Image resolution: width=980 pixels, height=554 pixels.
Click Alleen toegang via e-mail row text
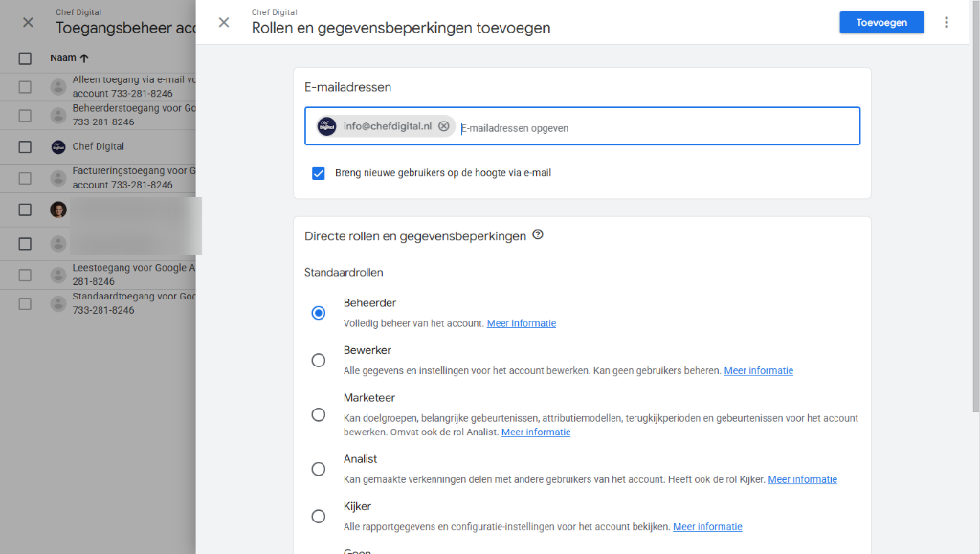point(134,87)
